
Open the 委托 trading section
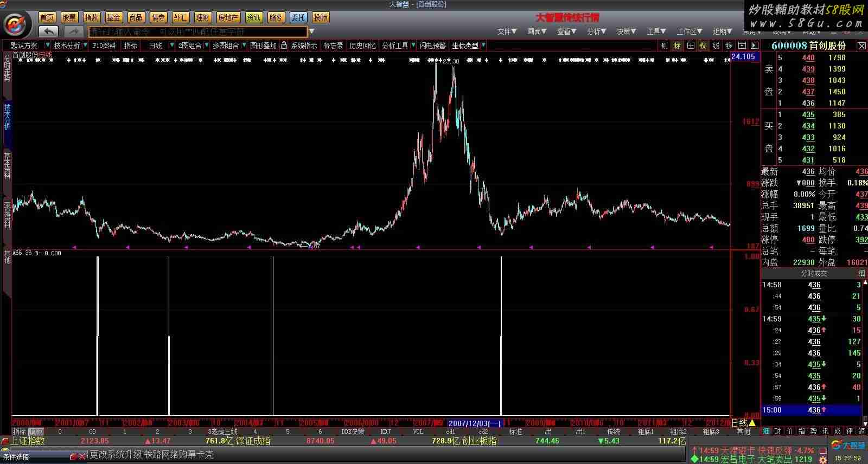click(298, 17)
